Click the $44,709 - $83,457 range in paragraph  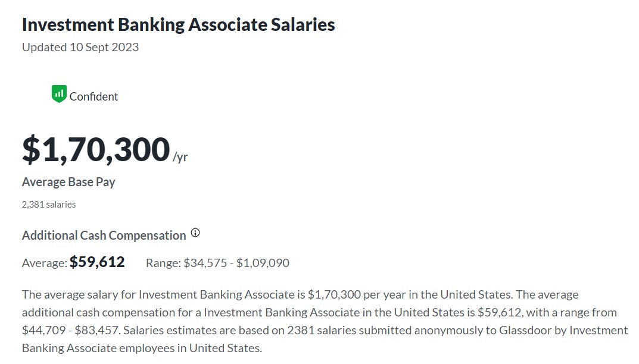(x=71, y=330)
